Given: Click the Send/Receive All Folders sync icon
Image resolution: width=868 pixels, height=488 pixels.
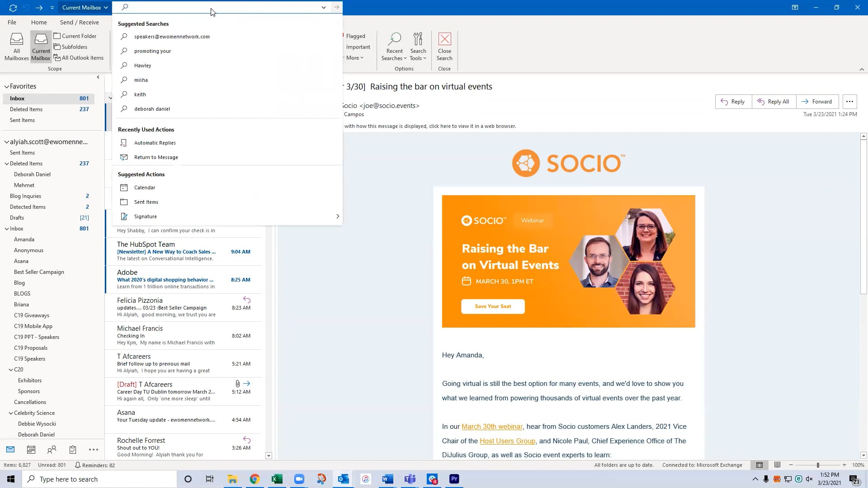Looking at the screenshot, I should click(13, 7).
